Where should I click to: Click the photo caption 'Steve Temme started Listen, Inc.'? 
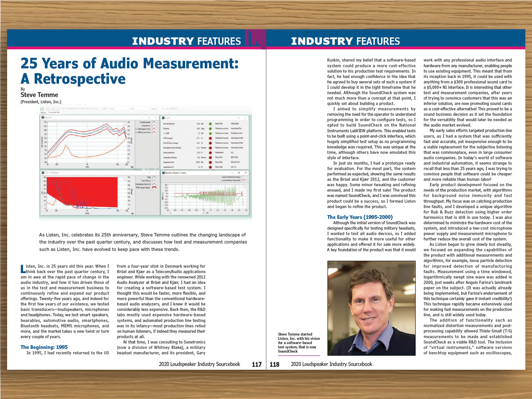(x=297, y=342)
